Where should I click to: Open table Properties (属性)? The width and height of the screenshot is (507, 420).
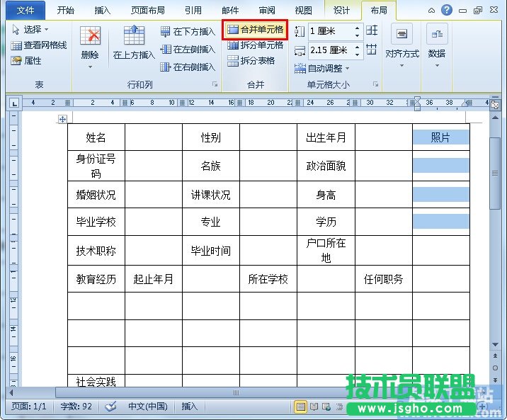(x=27, y=61)
